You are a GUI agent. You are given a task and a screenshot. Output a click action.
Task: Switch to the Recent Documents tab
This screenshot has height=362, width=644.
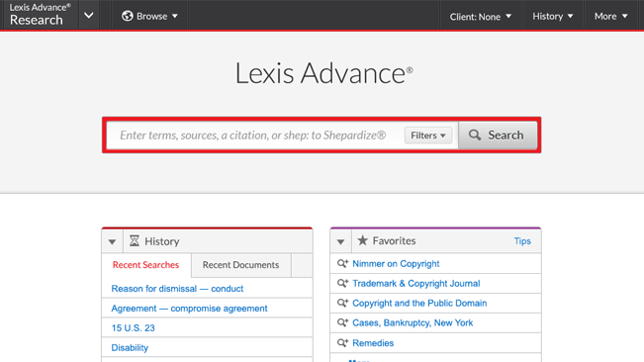tap(240, 265)
